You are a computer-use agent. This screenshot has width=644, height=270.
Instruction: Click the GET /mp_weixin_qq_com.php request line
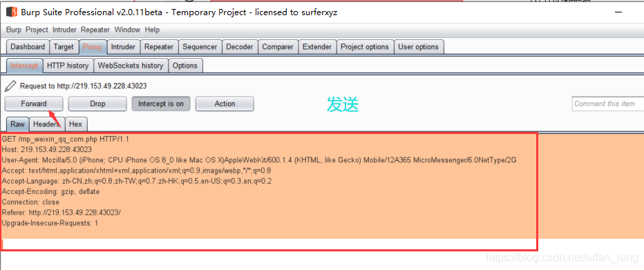tap(66, 139)
